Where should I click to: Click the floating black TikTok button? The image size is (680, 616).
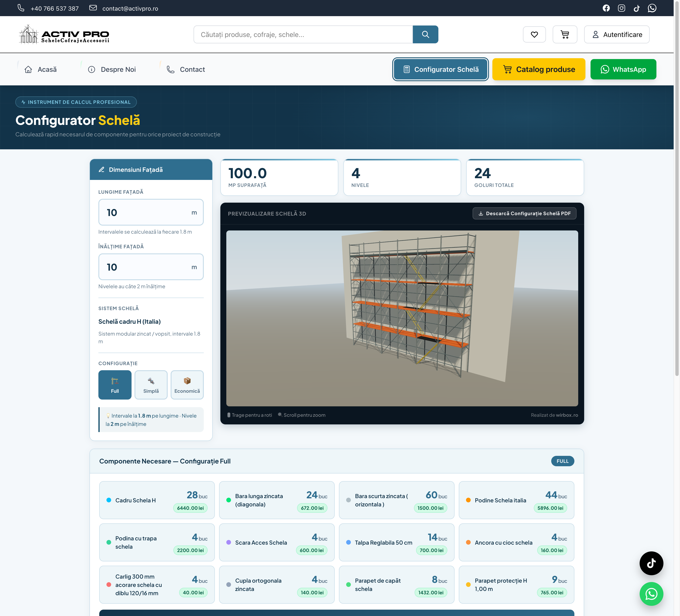[x=651, y=563]
